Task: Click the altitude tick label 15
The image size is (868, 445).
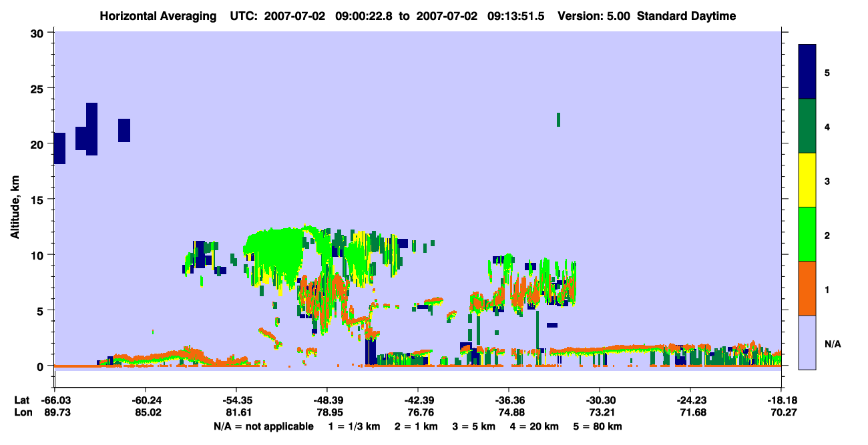Action: [39, 199]
